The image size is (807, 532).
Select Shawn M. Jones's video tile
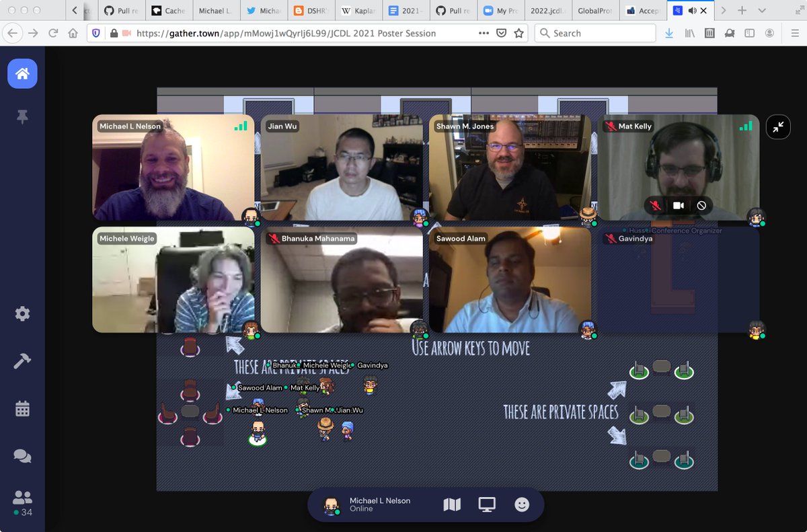coord(510,167)
